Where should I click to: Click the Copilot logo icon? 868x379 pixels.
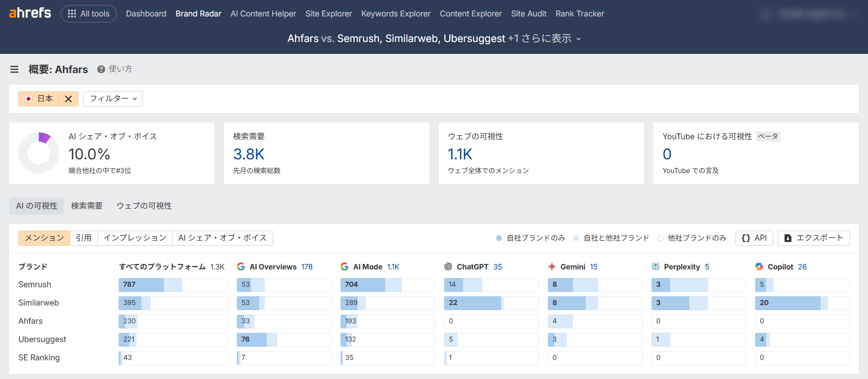click(759, 267)
